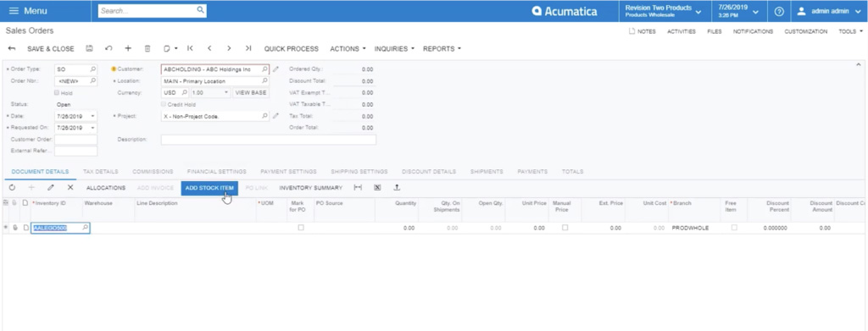868x331 pixels.
Task: Open Project lookup magnifier
Action: coord(264,117)
